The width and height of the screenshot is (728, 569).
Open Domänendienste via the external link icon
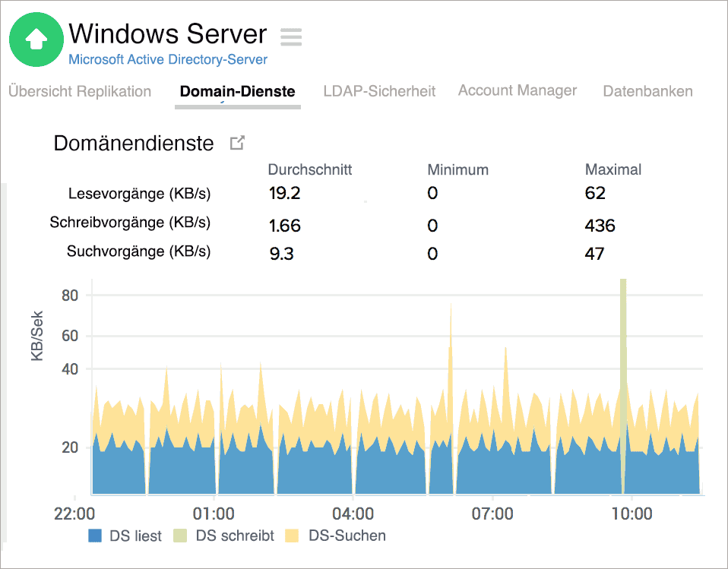tap(238, 143)
